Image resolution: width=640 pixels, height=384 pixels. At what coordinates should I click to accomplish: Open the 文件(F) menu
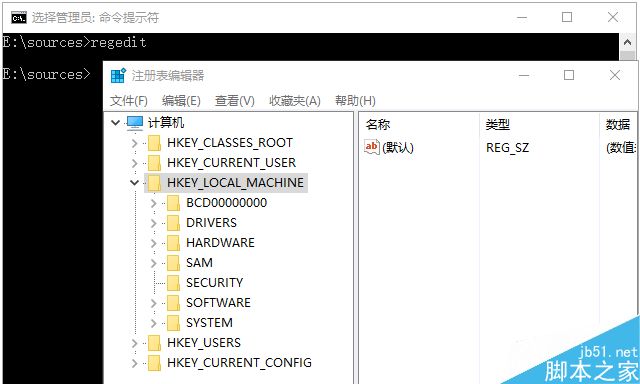pyautogui.click(x=129, y=101)
